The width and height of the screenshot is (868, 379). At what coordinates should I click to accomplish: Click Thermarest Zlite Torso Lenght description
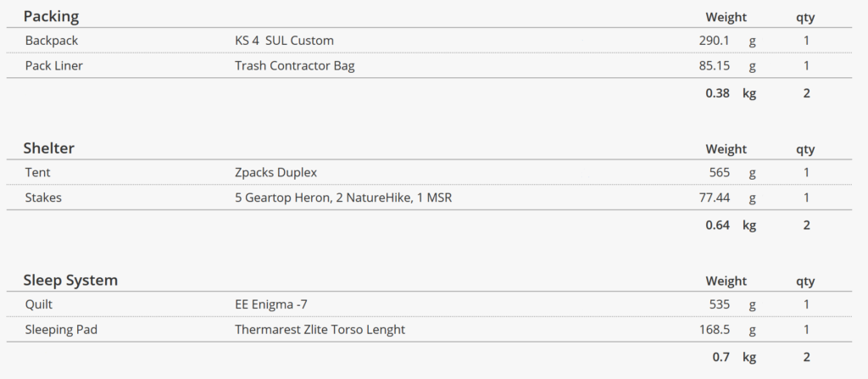(320, 330)
